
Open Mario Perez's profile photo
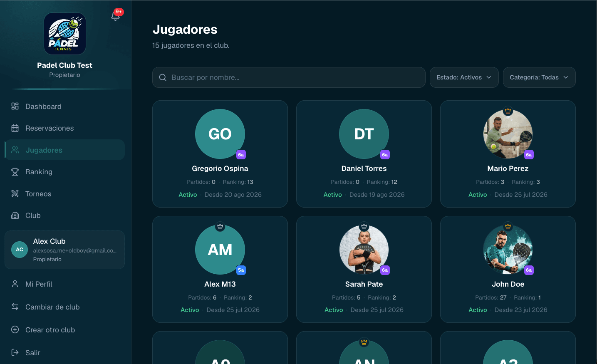(x=508, y=134)
